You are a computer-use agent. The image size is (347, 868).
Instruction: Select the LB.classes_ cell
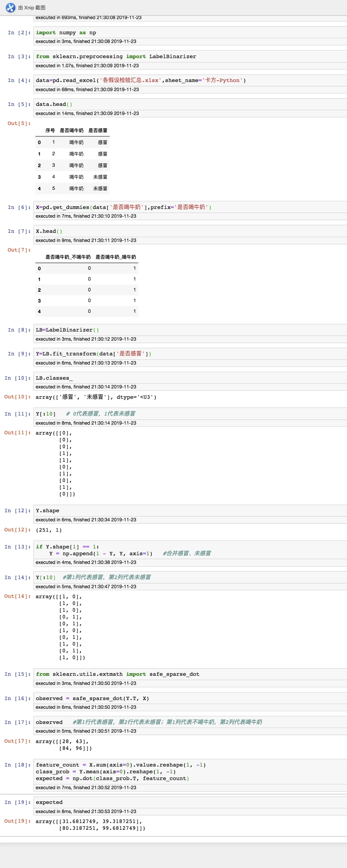click(190, 378)
